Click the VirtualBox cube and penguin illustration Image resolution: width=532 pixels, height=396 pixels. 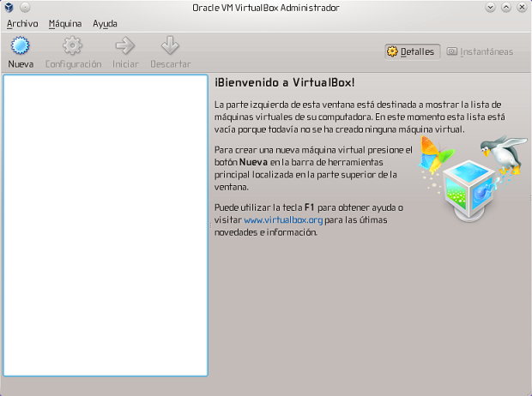coord(473,178)
